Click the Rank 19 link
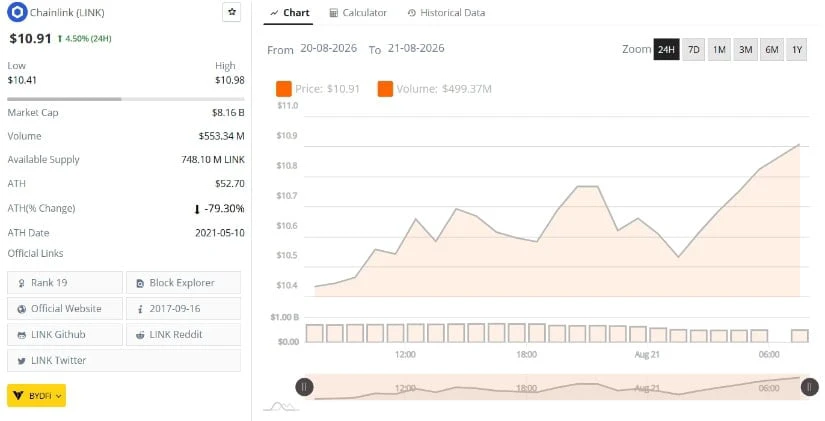Screen dimensions: 825x421 (x=65, y=283)
